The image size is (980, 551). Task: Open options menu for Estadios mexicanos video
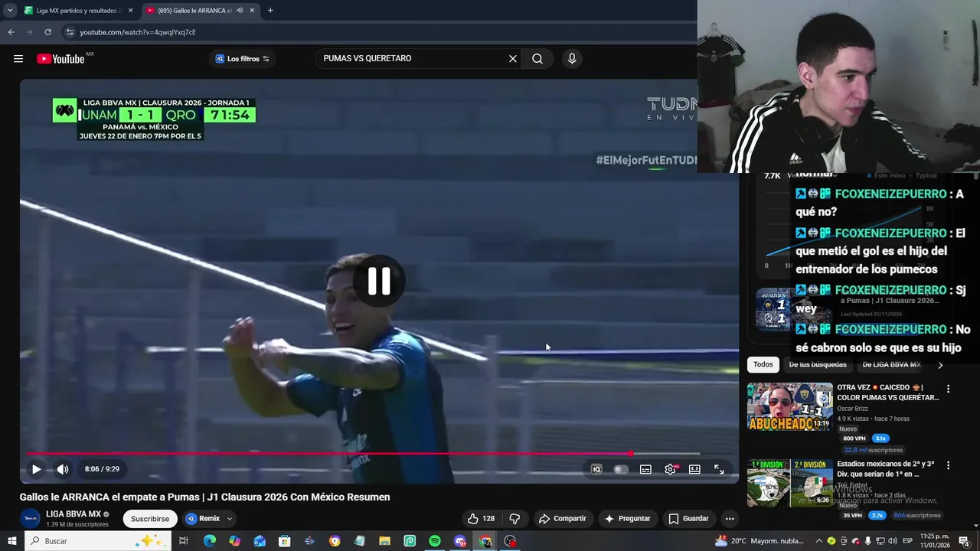click(x=948, y=465)
